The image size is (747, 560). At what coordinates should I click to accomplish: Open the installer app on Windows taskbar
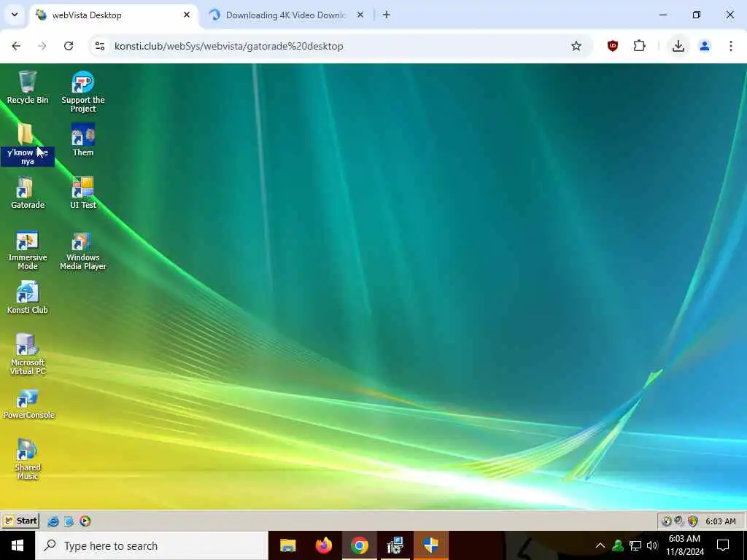pyautogui.click(x=395, y=545)
